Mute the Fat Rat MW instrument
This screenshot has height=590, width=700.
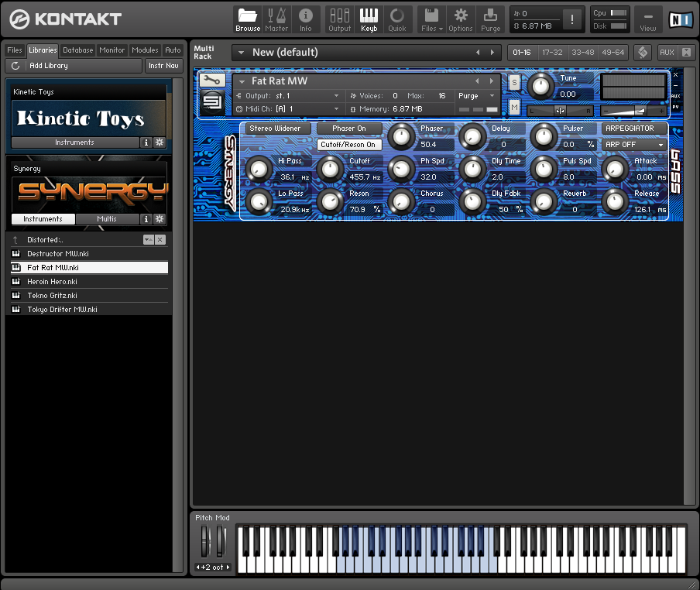pyautogui.click(x=514, y=107)
